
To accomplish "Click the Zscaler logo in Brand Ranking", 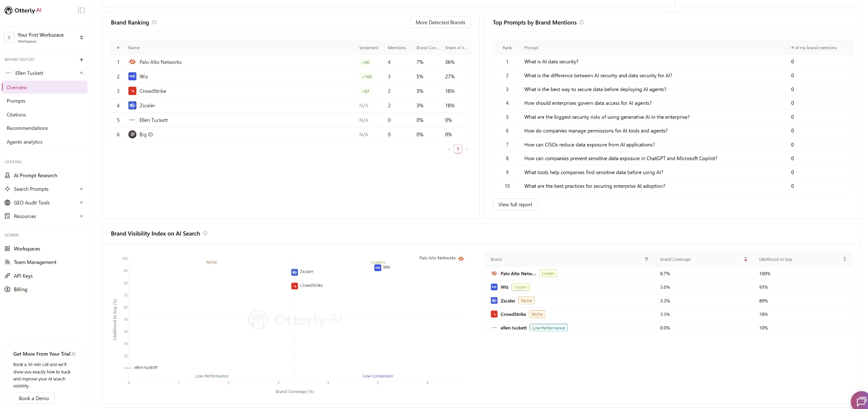I will pos(132,105).
